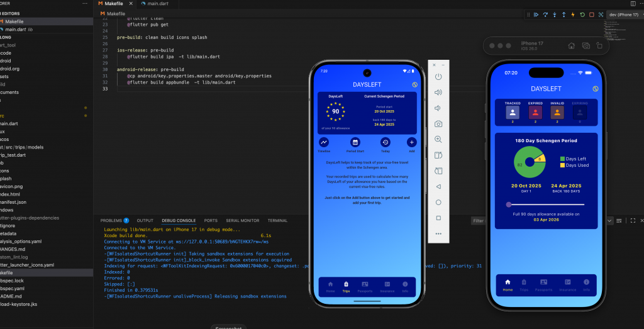Open the emulator's more options ellipsis
The height and width of the screenshot is (329, 644).
click(438, 233)
